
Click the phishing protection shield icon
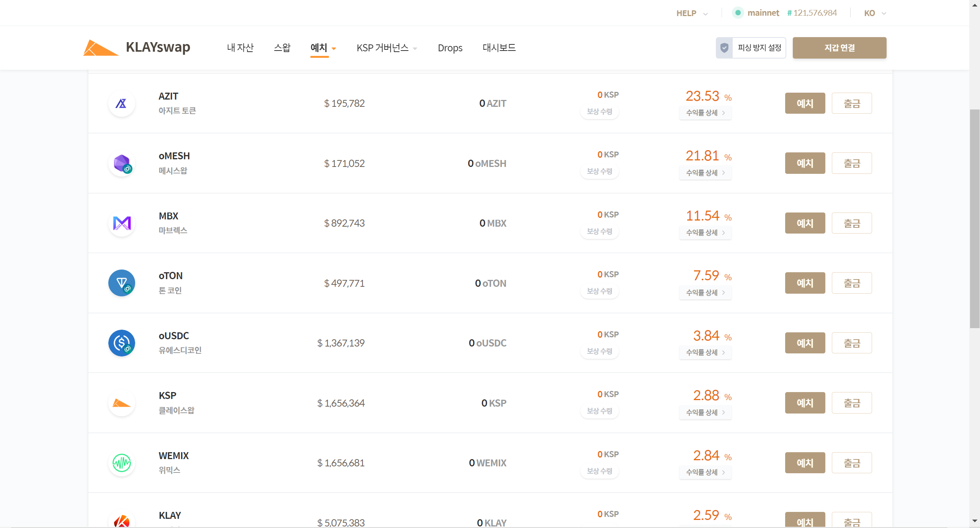tap(724, 47)
